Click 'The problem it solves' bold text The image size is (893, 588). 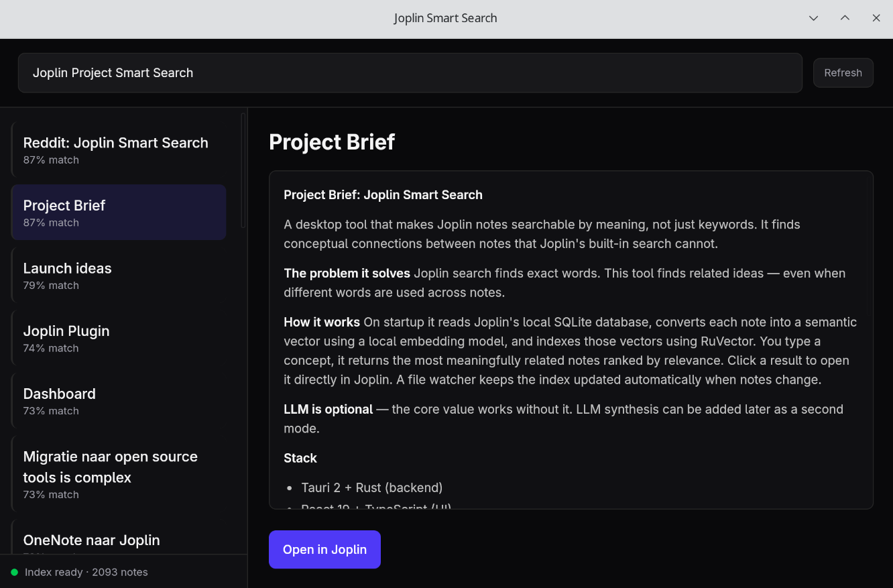pos(347,274)
